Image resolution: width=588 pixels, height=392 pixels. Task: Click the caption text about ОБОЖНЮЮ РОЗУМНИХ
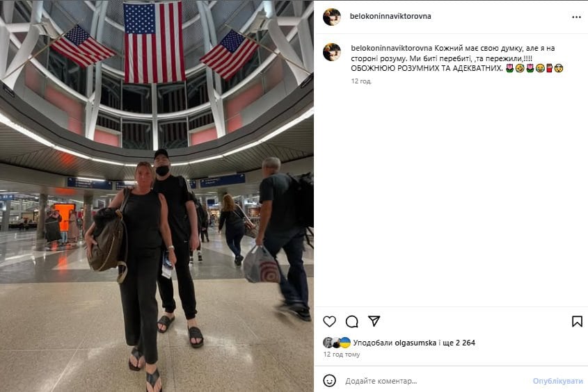click(427, 69)
